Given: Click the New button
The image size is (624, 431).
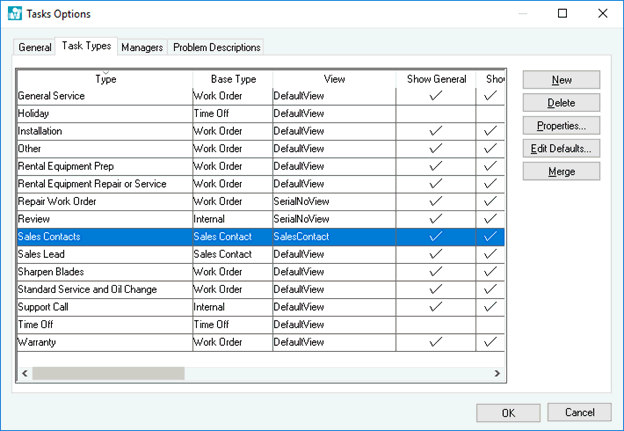Looking at the screenshot, I should coord(561,80).
